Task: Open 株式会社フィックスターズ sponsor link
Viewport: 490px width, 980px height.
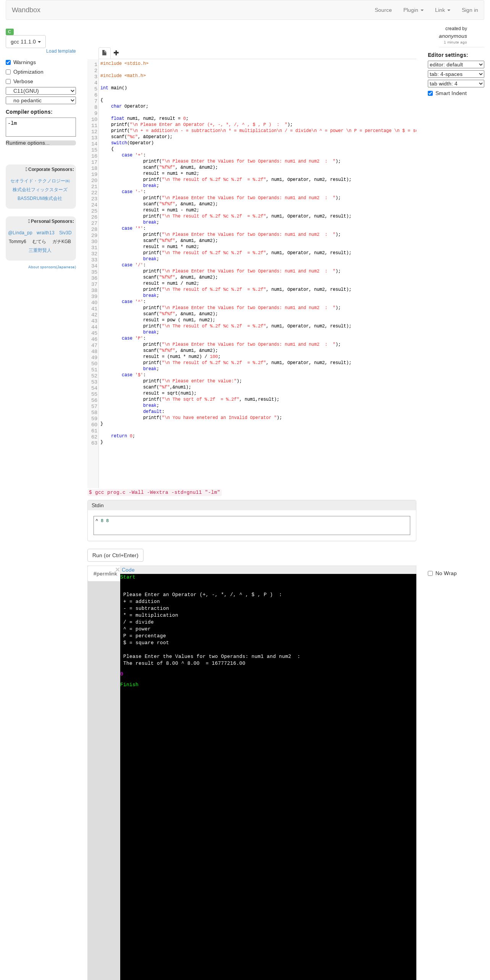Action: [40, 190]
